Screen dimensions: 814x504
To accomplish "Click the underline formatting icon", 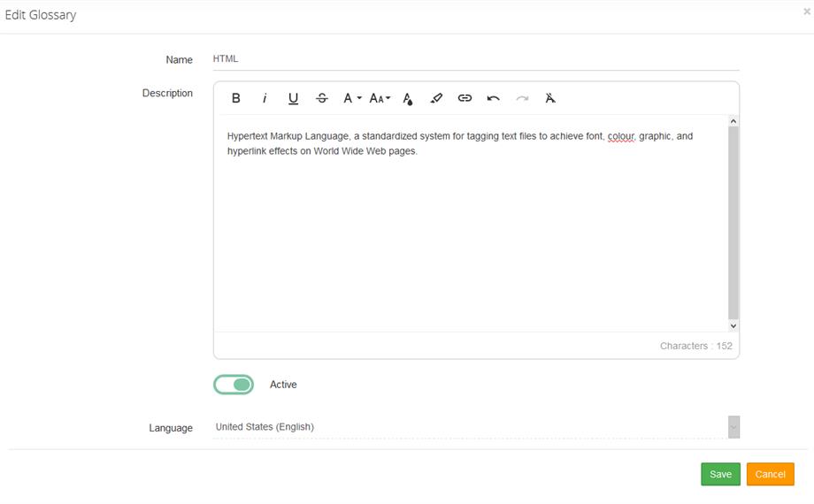I will coord(293,98).
